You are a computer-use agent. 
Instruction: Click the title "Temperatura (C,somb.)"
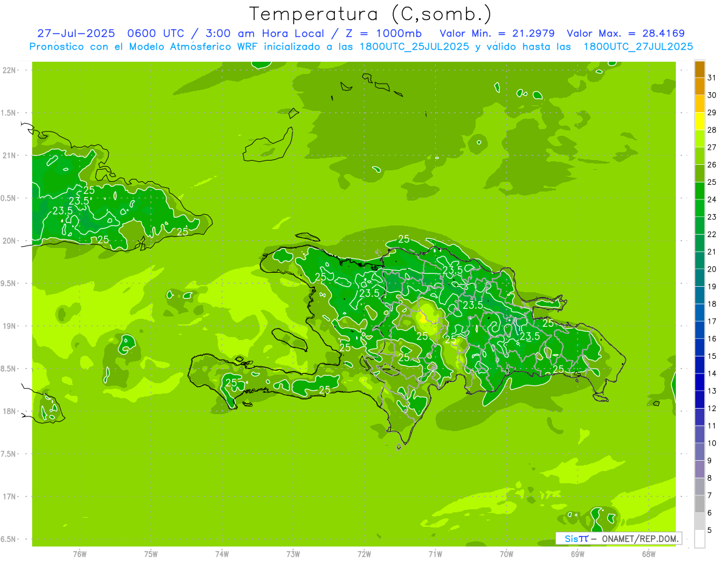coord(371,14)
